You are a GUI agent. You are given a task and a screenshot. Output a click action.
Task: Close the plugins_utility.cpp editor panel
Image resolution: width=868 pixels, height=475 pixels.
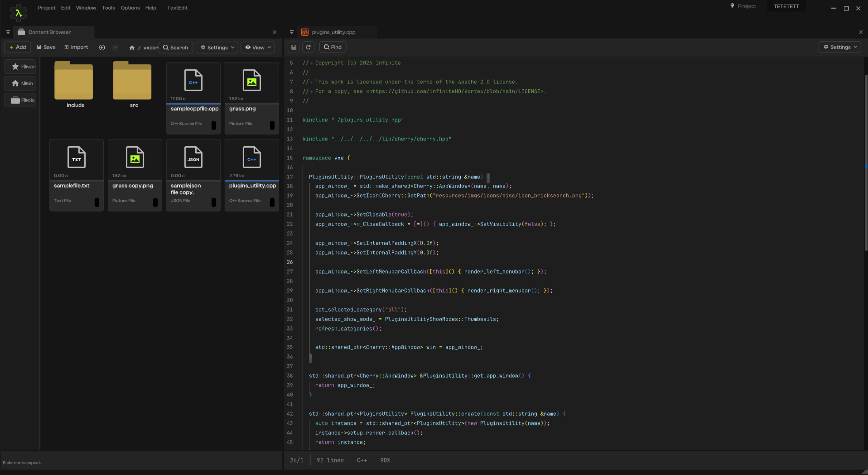click(x=861, y=32)
